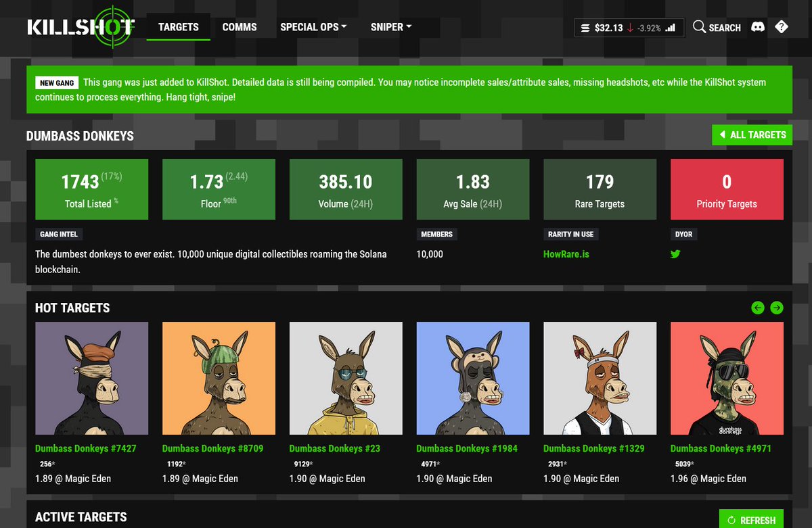Image resolution: width=812 pixels, height=528 pixels.
Task: Switch to the COMMS tab
Action: pos(239,27)
